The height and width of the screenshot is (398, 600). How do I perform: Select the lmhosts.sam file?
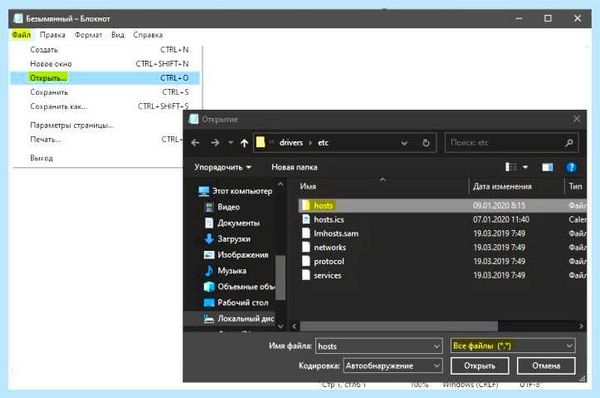tap(442, 233)
